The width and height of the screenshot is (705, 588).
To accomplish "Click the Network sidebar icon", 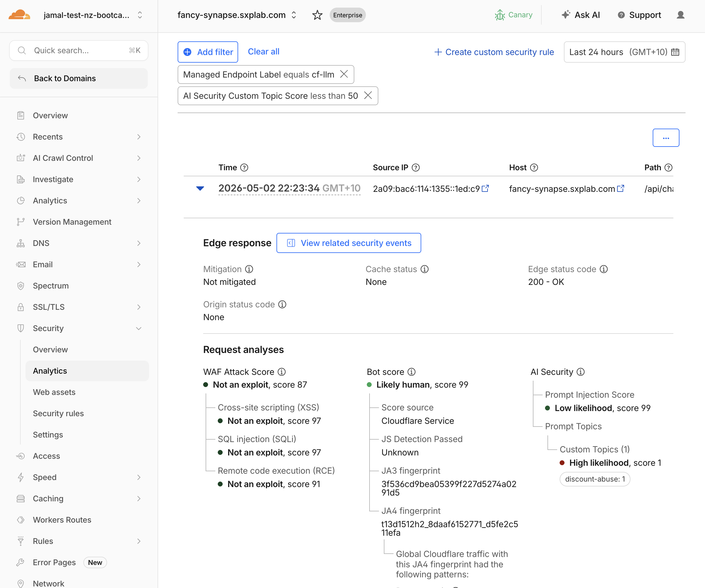I will click(x=20, y=583).
